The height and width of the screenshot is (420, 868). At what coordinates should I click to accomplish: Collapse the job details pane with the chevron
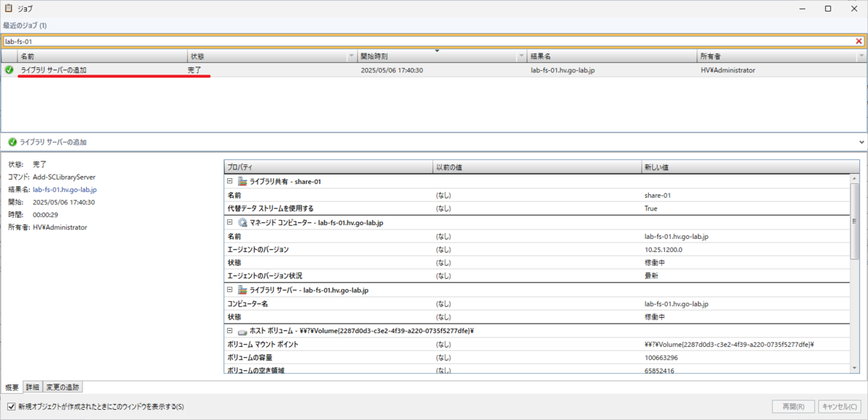(x=861, y=143)
